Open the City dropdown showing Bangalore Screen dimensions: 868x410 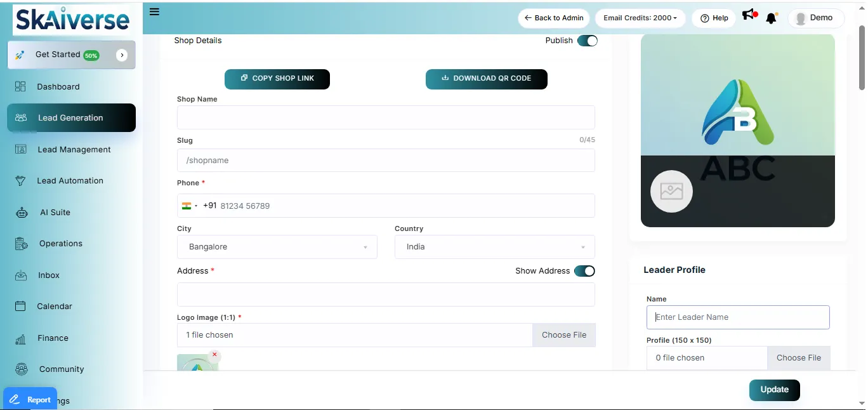pos(277,247)
